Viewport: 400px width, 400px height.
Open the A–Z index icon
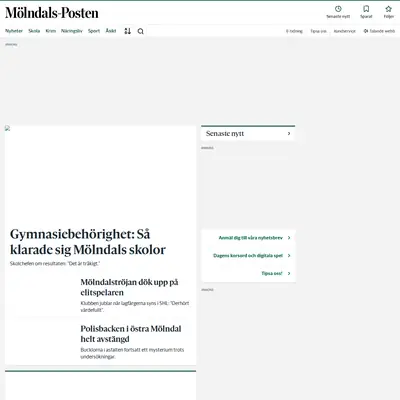127,31
